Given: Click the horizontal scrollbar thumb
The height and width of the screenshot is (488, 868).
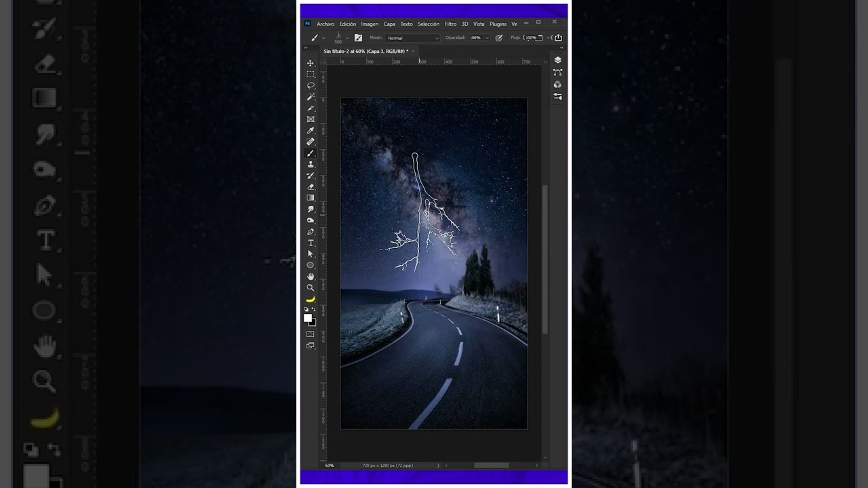Looking at the screenshot, I should pyautogui.click(x=491, y=466).
